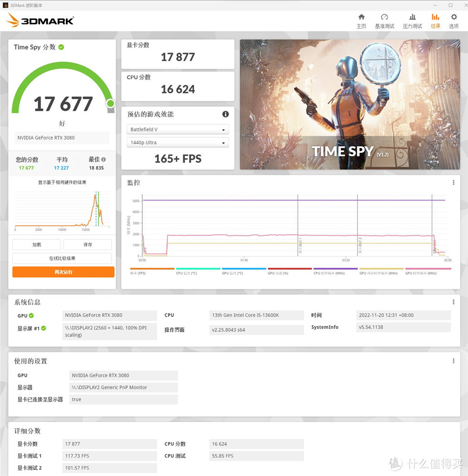Click the 再次运行 rerun button
This screenshot has width=468, height=476.
pos(62,272)
